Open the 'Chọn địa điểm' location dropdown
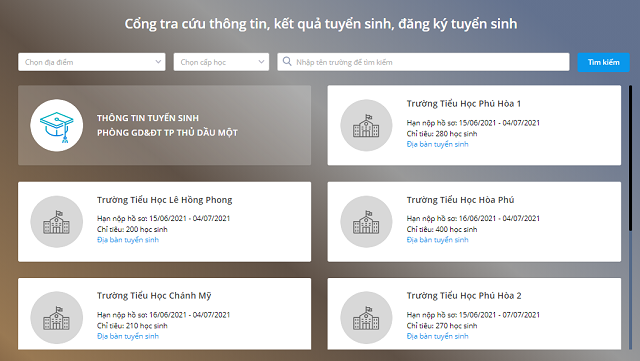 click(92, 62)
